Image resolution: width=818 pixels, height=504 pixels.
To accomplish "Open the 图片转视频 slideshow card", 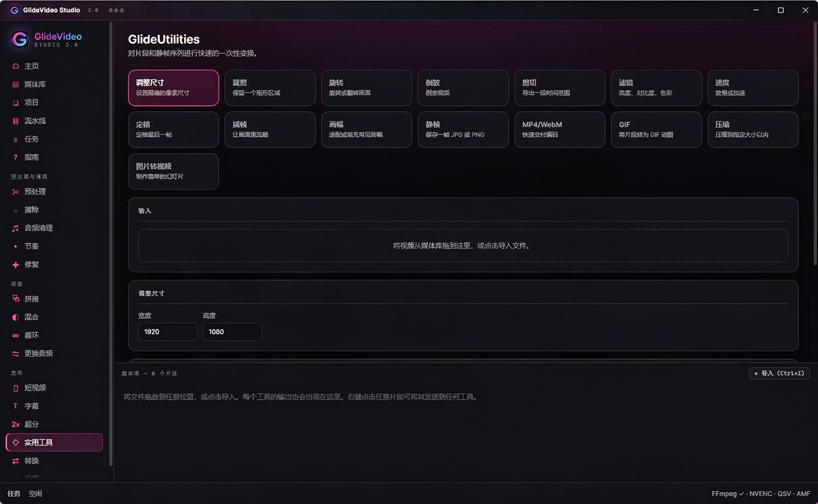I will click(173, 172).
